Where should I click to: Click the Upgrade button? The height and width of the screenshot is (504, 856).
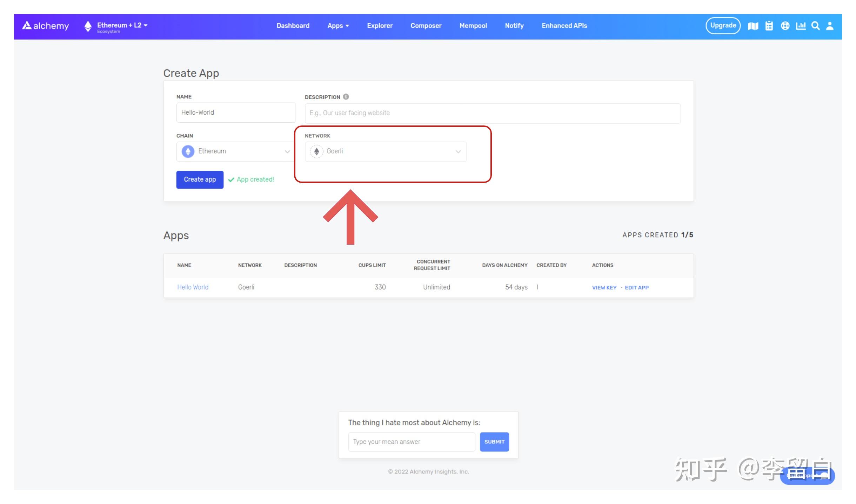tap(723, 26)
